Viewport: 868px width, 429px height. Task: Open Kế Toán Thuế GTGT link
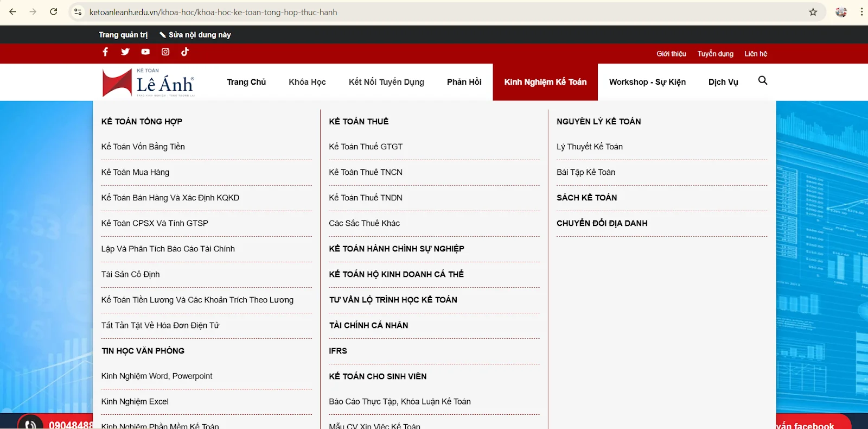(x=366, y=147)
